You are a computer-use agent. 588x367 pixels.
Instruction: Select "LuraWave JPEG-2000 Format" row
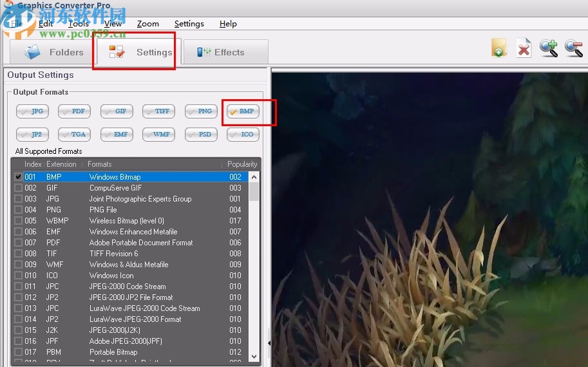point(131,319)
